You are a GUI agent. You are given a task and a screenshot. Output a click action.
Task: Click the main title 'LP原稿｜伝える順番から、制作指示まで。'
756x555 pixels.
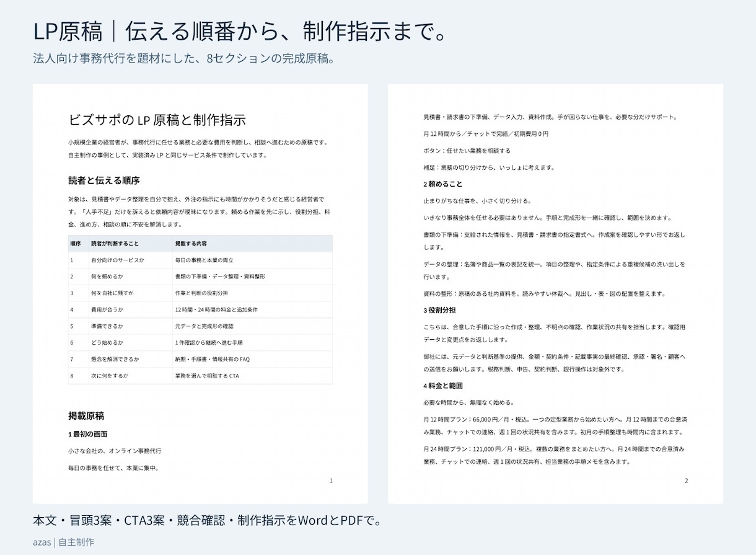[x=240, y=30]
